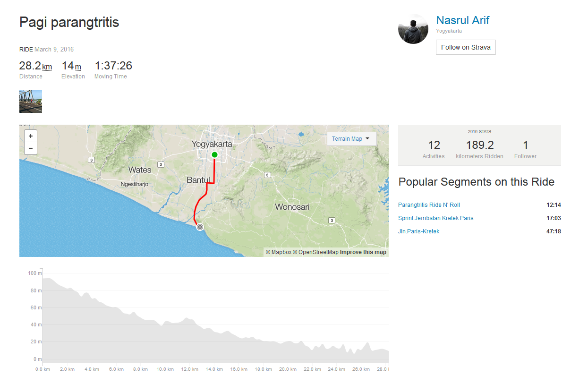The width and height of the screenshot is (588, 384).
Task: Click the checkered finish flag marker
Action: 200,227
